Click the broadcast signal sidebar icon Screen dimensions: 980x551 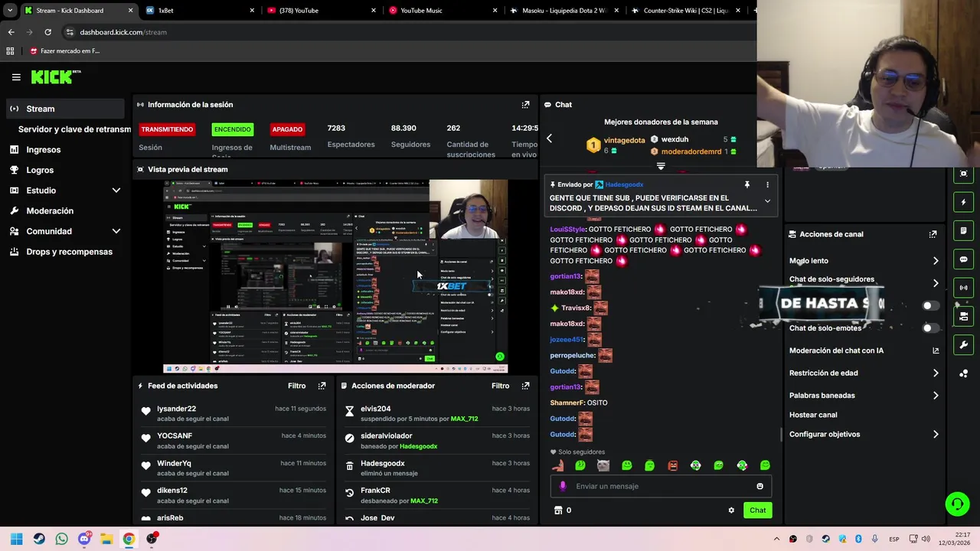tap(963, 288)
